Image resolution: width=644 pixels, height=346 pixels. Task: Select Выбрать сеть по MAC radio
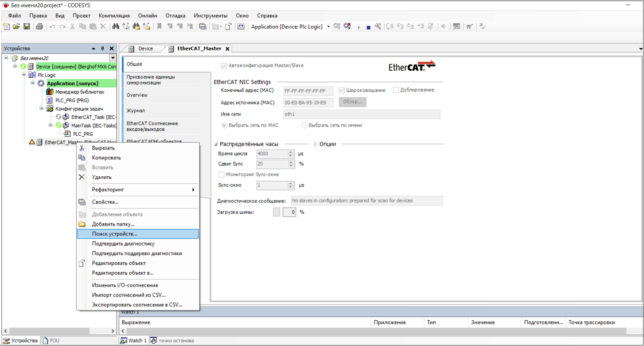[x=224, y=126]
